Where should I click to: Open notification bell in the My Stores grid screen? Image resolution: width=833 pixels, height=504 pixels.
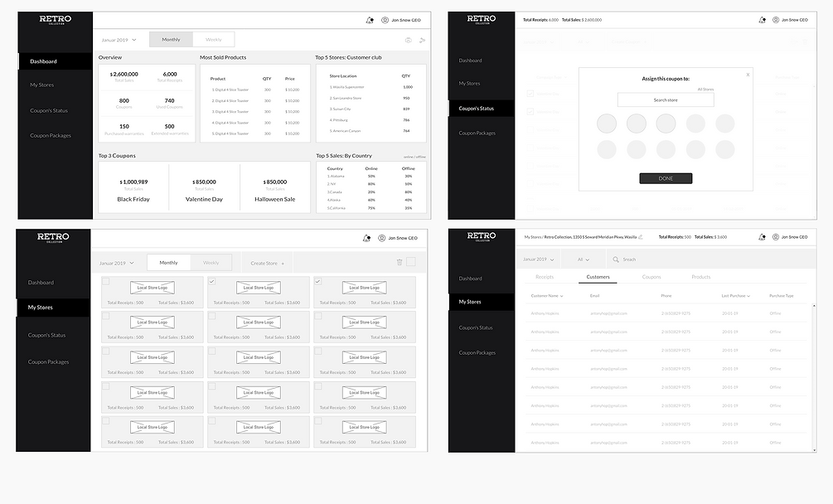click(x=366, y=238)
